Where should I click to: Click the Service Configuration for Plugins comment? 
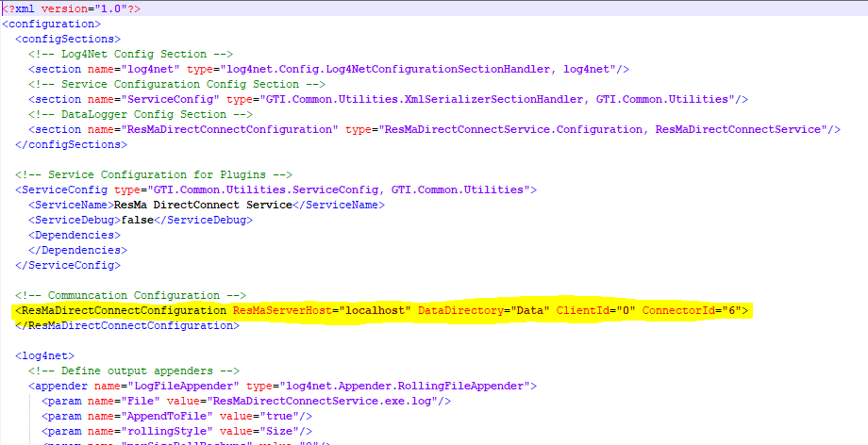154,174
